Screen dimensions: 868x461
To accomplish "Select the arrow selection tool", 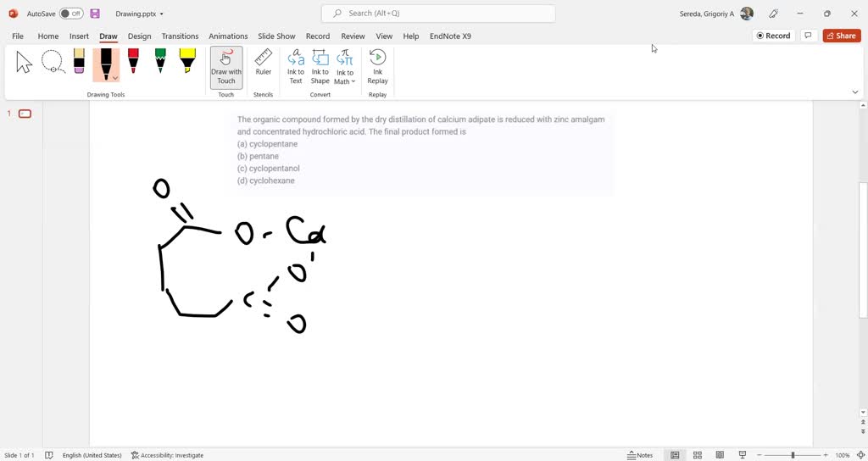I will tap(24, 62).
